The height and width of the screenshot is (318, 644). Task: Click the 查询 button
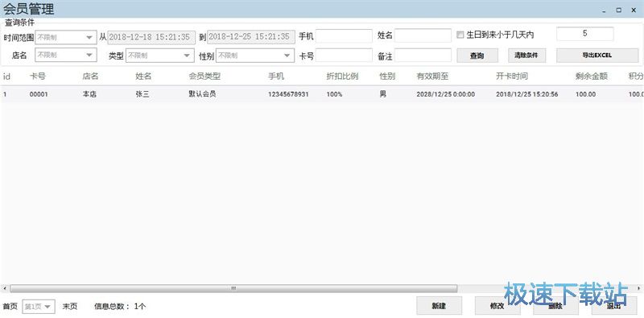(477, 56)
